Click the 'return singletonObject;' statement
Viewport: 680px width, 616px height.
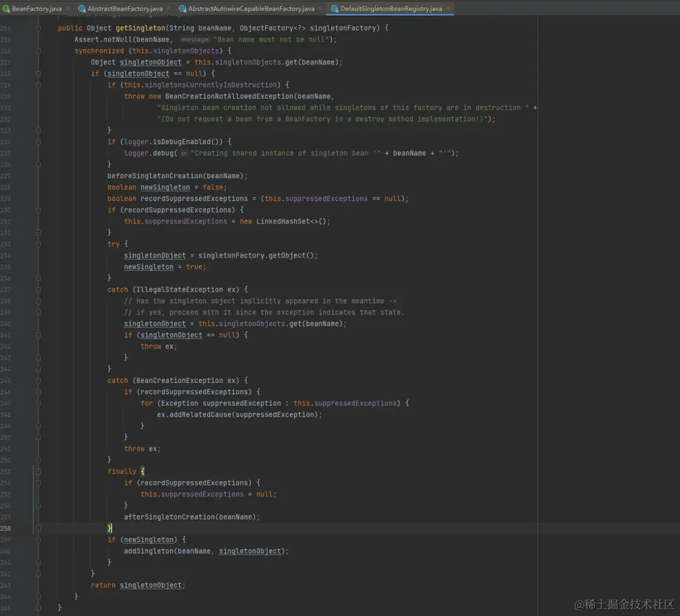[138, 585]
